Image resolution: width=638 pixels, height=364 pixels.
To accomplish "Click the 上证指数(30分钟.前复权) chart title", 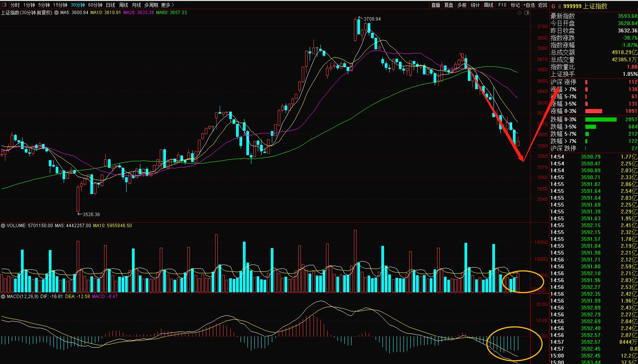I will coord(27,13).
